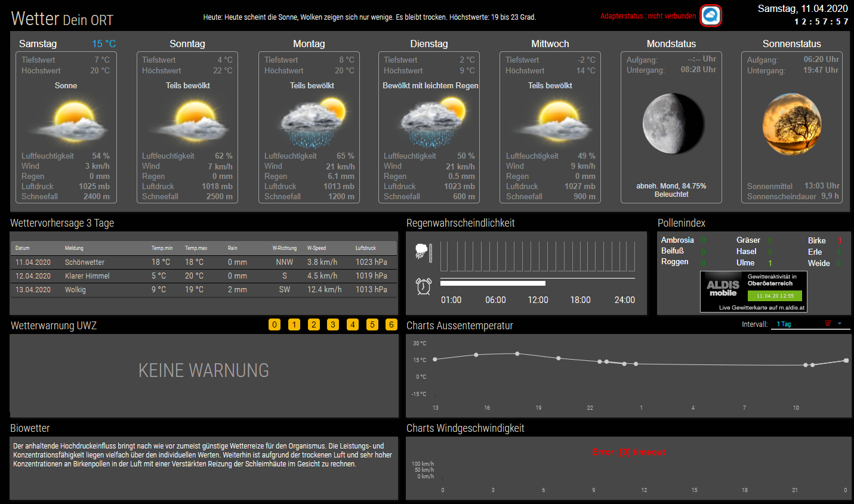Click the adapter status cloud icon
Screen dimensions: 854x504
pos(710,16)
